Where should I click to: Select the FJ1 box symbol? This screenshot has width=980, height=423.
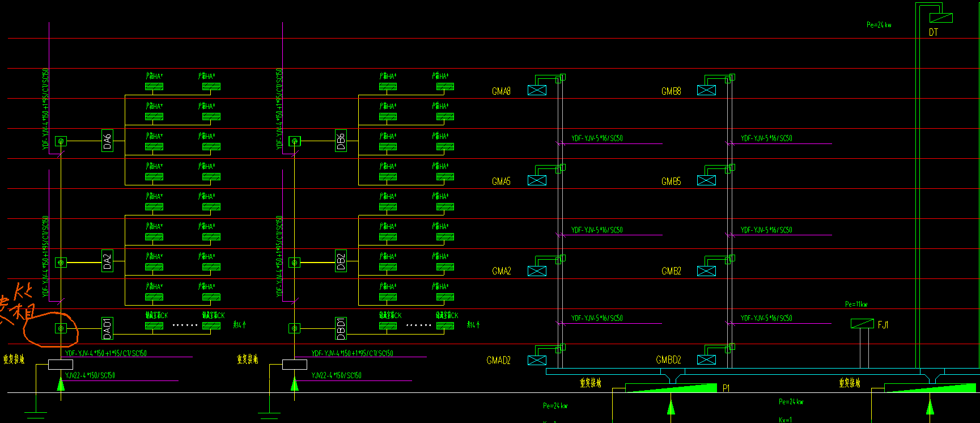point(862,324)
